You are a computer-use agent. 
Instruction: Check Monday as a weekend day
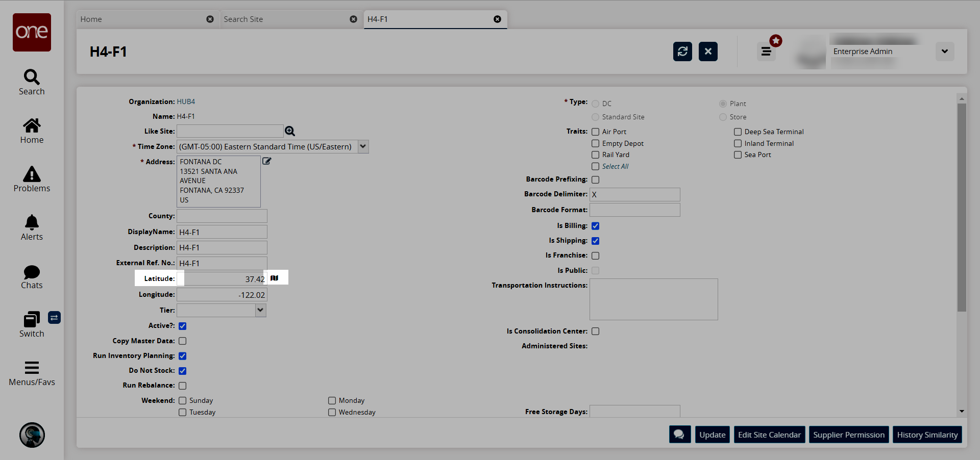point(332,401)
